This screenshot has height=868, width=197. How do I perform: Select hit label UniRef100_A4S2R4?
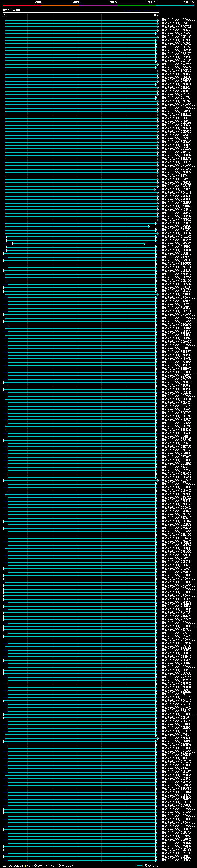tap(176, 240)
